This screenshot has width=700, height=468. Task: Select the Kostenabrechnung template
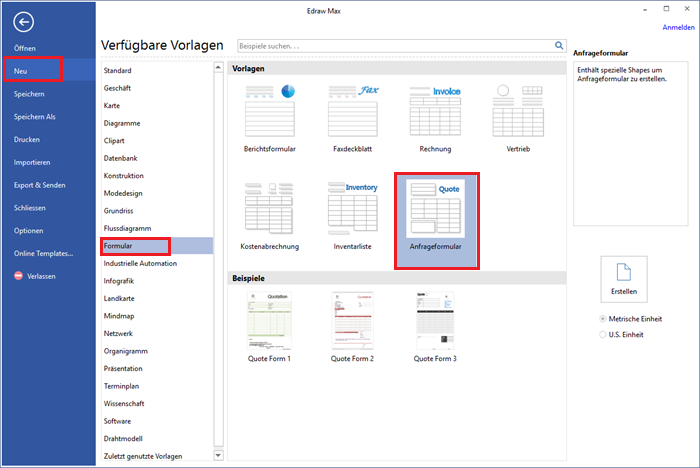click(270, 216)
